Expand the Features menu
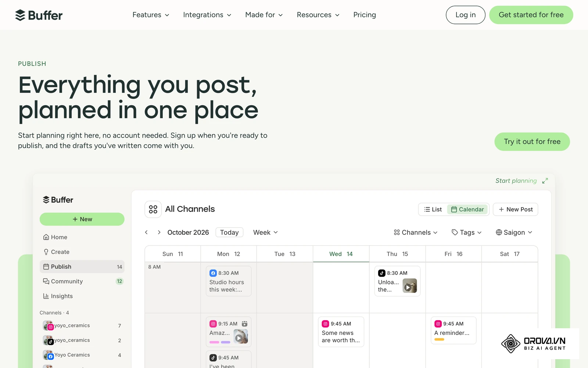588x368 pixels. pos(151,15)
